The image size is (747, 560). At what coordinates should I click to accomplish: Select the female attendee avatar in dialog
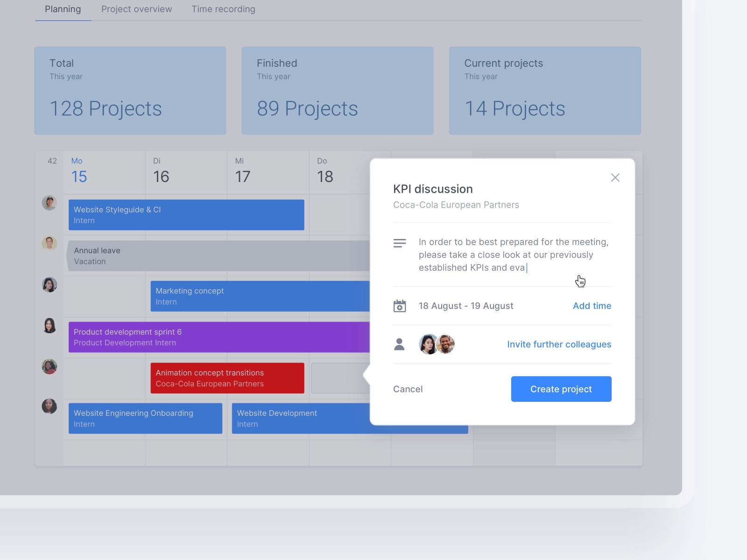click(428, 344)
